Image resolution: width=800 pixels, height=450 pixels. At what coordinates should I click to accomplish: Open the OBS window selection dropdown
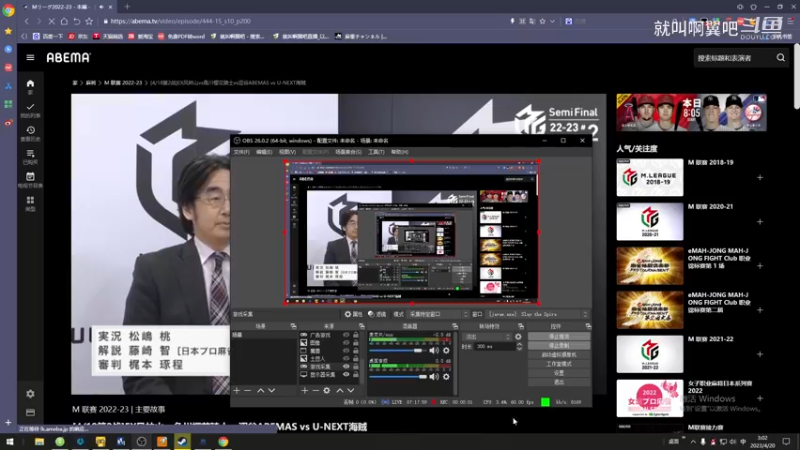click(538, 314)
